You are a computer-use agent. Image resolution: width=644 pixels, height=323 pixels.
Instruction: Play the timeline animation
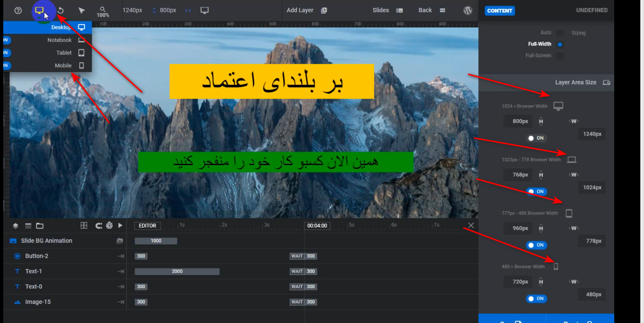tap(120, 225)
